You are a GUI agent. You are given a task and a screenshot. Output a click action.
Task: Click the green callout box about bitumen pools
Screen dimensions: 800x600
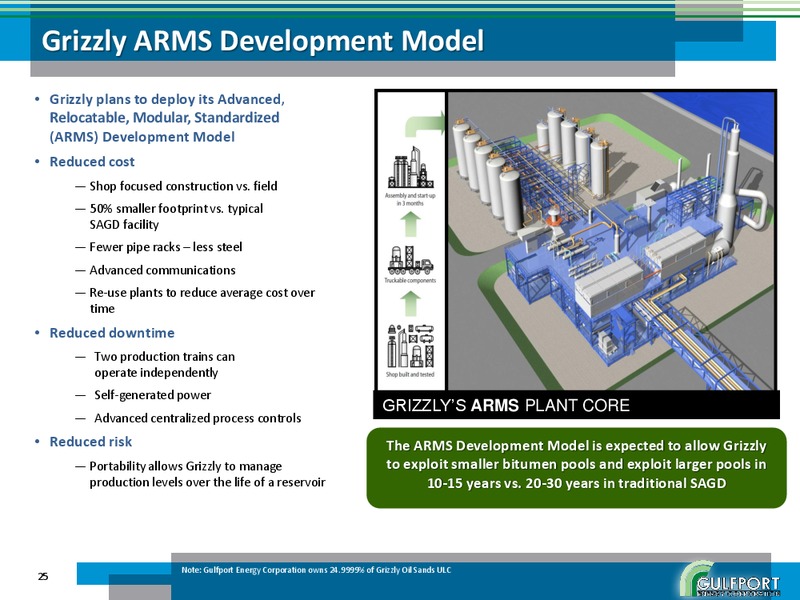pyautogui.click(x=577, y=468)
